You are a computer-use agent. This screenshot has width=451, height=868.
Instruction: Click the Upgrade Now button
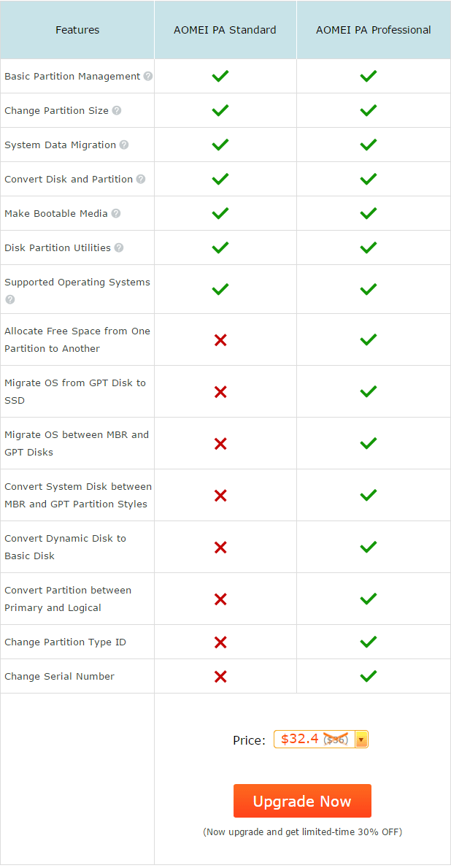tap(302, 801)
